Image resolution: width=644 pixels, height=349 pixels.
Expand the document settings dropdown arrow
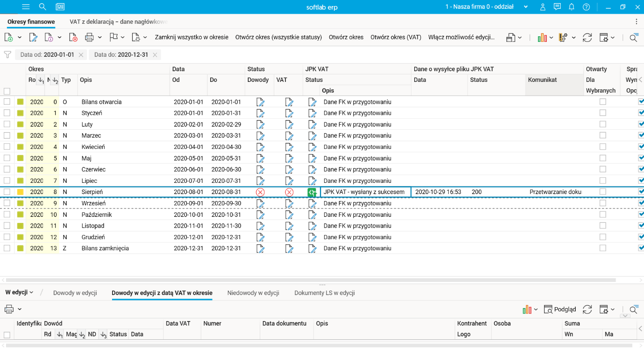point(145,37)
